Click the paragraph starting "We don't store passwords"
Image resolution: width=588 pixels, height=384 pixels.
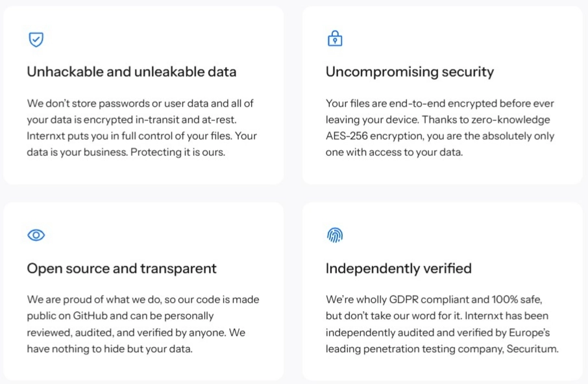point(142,128)
